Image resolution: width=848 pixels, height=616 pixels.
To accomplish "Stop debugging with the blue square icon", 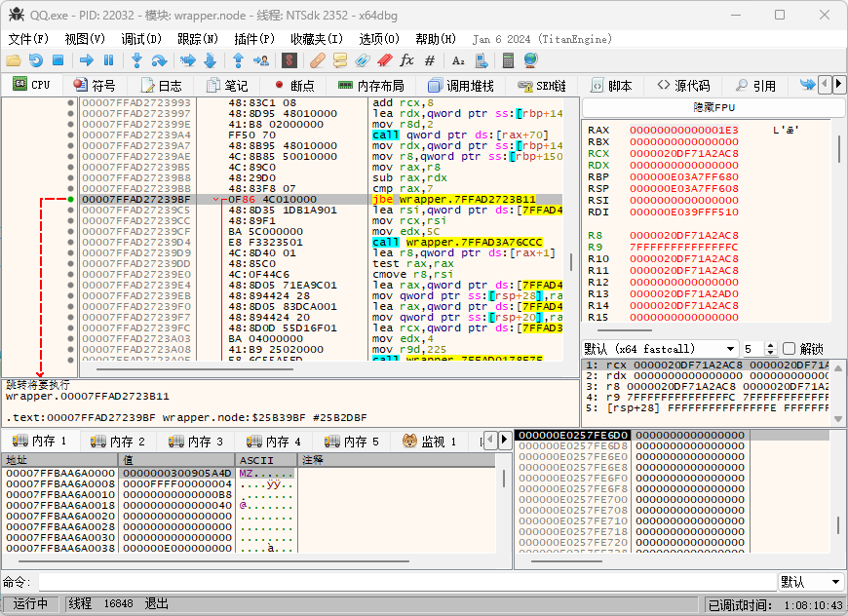I will [58, 60].
